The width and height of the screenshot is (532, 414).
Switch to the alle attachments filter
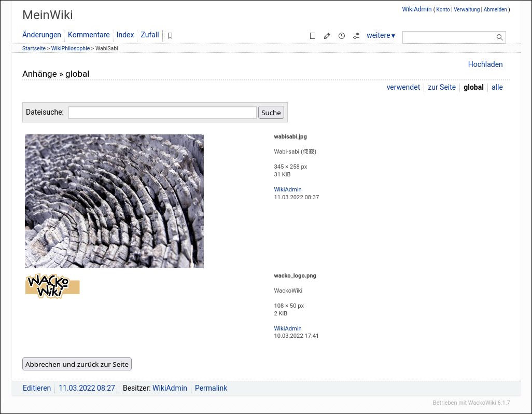pos(497,87)
